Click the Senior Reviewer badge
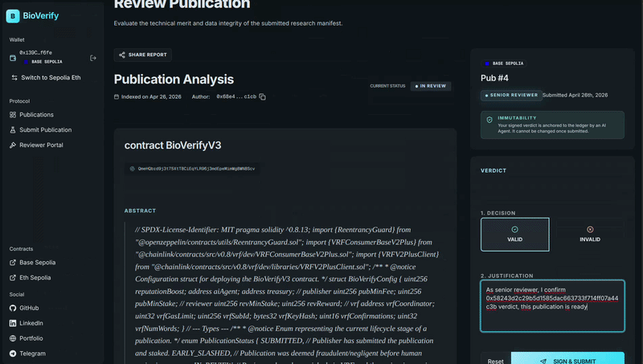 [511, 95]
